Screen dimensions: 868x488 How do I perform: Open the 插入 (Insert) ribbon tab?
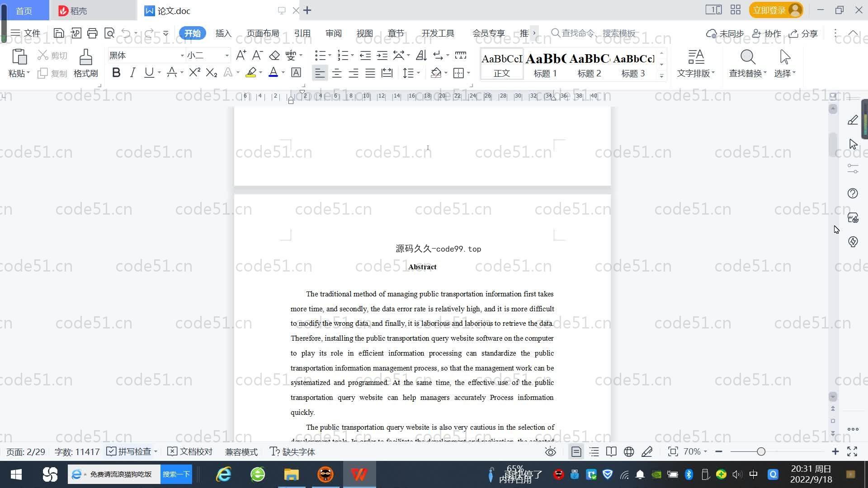click(223, 33)
